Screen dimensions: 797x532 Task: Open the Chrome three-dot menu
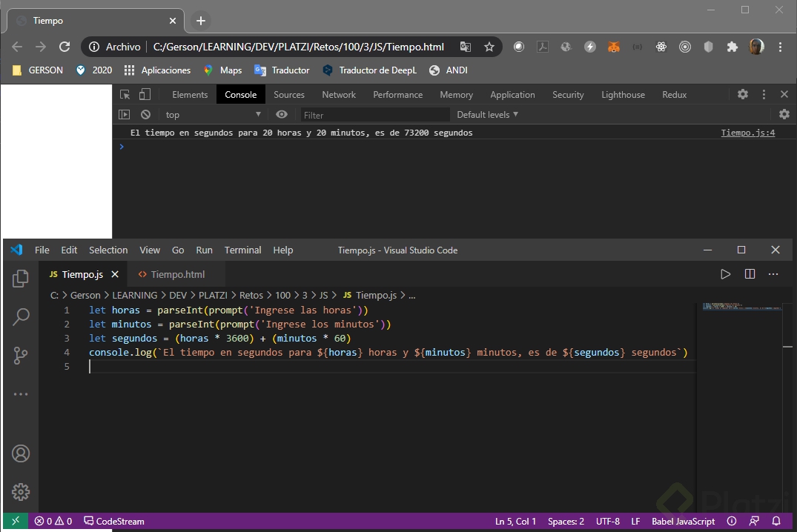pyautogui.click(x=780, y=47)
